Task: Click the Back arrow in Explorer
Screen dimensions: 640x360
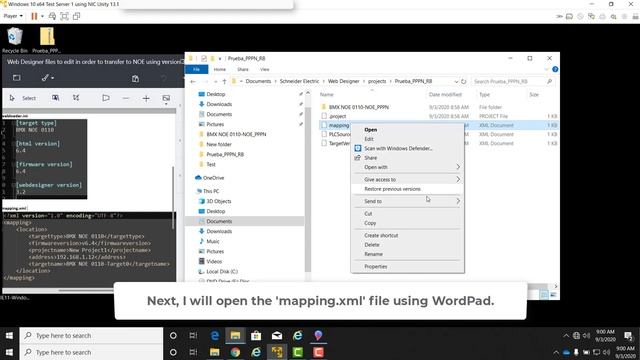Action: tap(193, 81)
